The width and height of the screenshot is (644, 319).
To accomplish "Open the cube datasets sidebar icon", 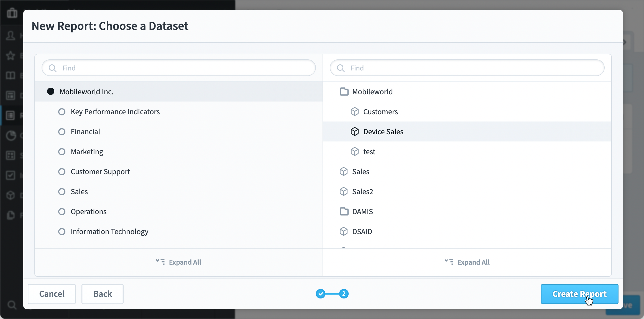I will click(11, 195).
